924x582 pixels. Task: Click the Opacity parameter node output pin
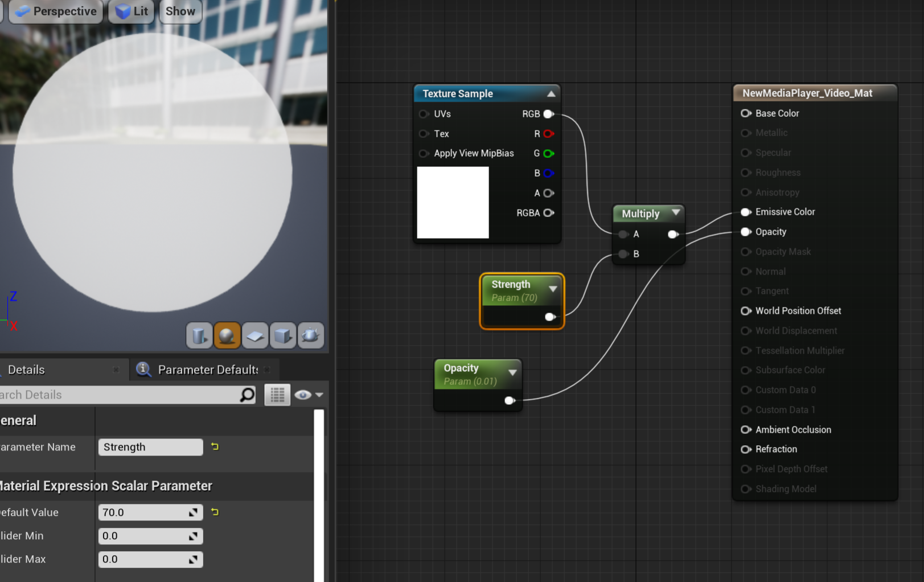[x=510, y=400]
